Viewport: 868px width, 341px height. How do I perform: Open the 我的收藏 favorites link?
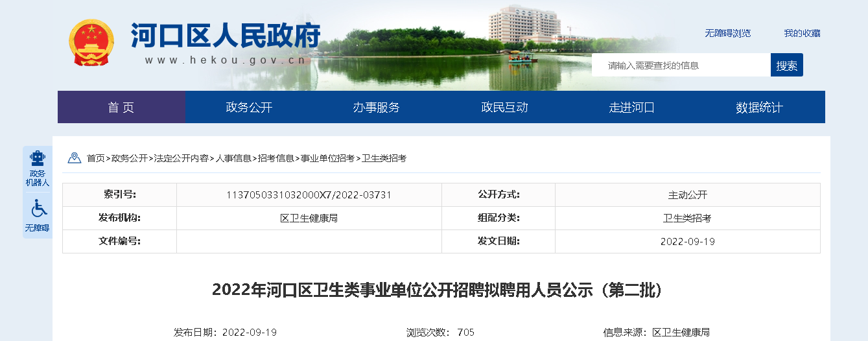point(802,33)
